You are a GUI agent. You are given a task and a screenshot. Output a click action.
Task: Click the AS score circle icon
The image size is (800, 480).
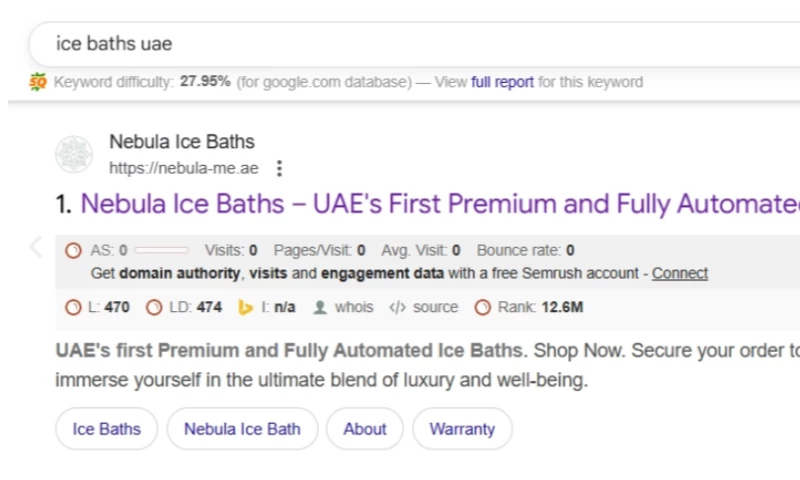(x=73, y=250)
